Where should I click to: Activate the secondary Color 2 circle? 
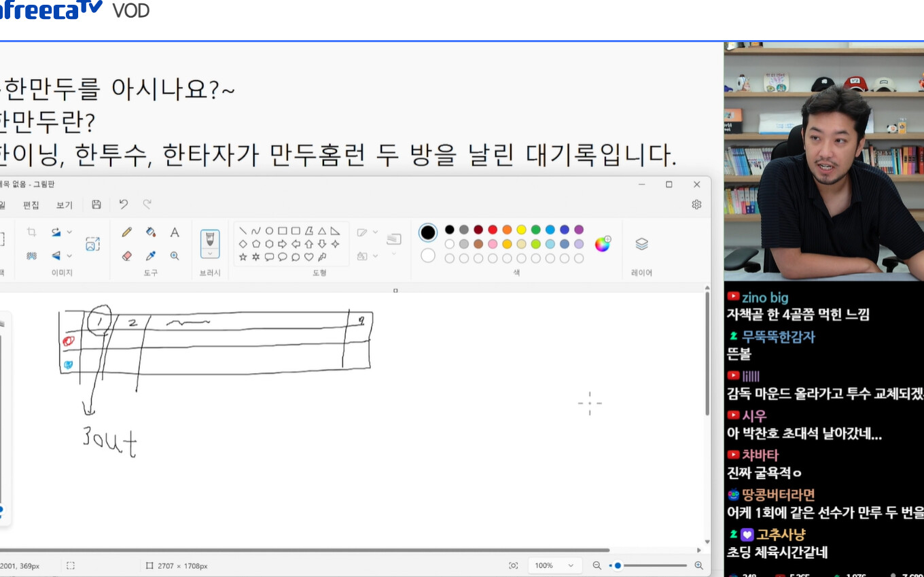pos(428,256)
